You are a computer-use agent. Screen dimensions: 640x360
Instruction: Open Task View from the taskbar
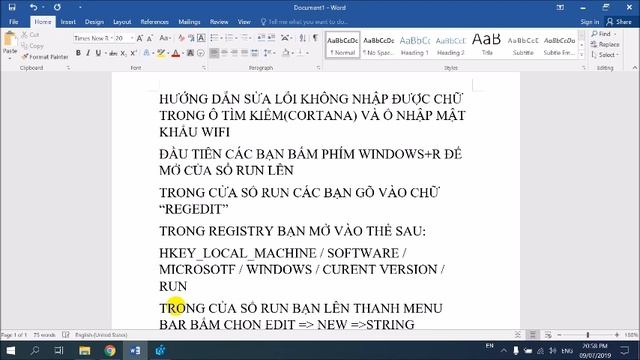[59, 351]
